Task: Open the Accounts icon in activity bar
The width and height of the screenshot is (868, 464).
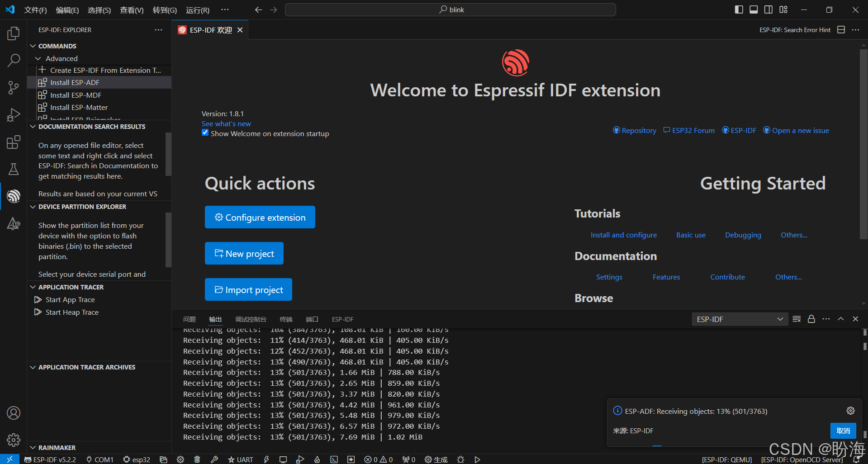Action: (x=14, y=413)
